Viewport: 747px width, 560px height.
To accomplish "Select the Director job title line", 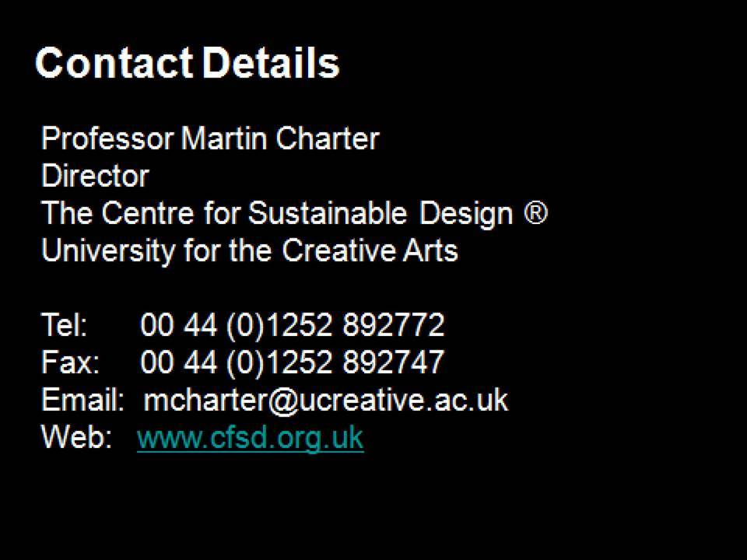I will [x=95, y=176].
